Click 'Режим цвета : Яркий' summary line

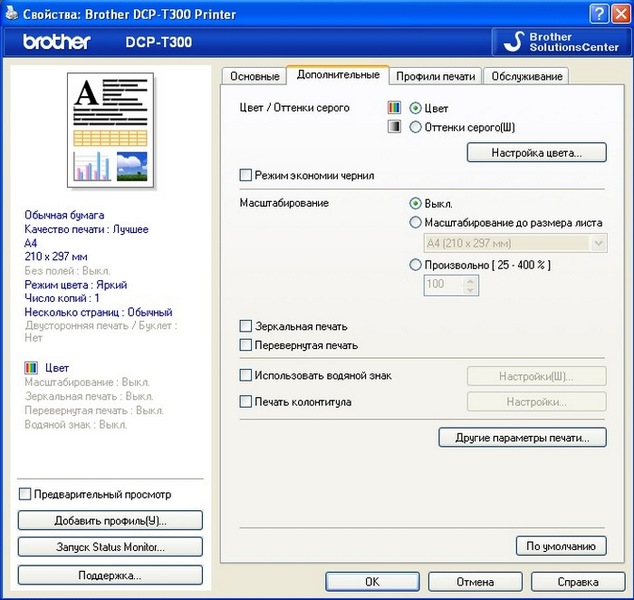pyautogui.click(x=76, y=285)
